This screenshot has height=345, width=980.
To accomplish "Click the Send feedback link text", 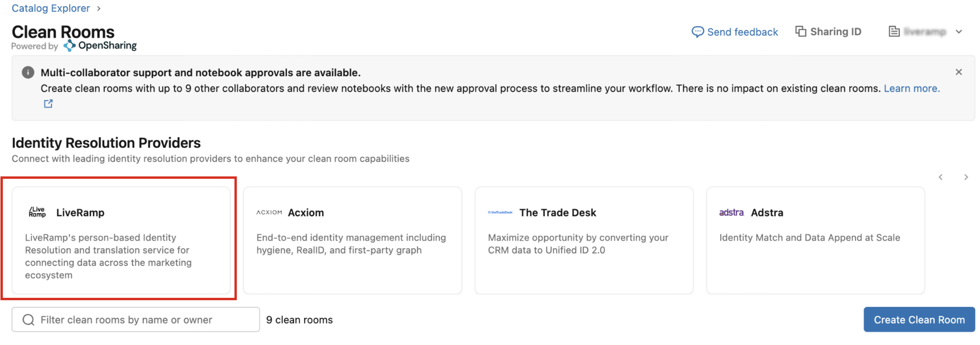I will 742,32.
